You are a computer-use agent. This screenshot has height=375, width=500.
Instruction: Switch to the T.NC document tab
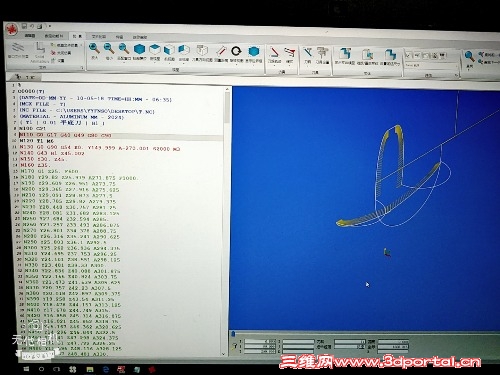click(26, 77)
